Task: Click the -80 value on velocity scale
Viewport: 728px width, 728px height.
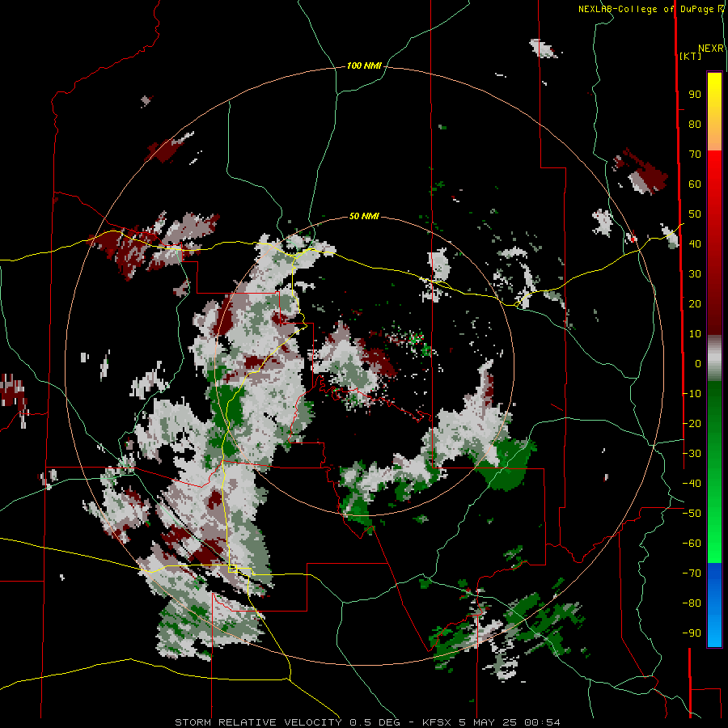Action: (692, 603)
